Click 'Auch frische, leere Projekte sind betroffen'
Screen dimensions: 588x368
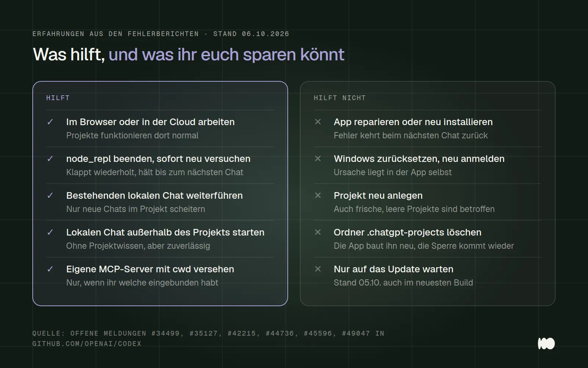pos(414,209)
